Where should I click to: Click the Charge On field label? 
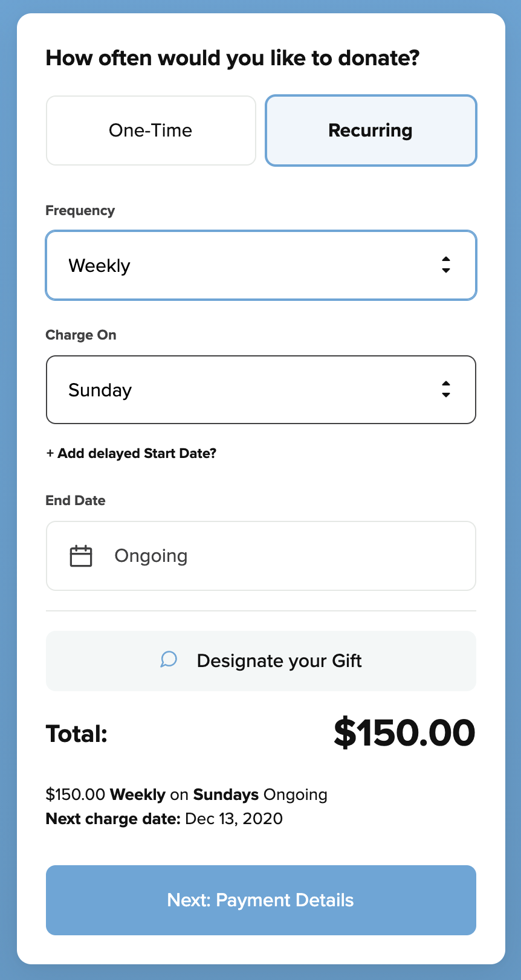(x=81, y=335)
